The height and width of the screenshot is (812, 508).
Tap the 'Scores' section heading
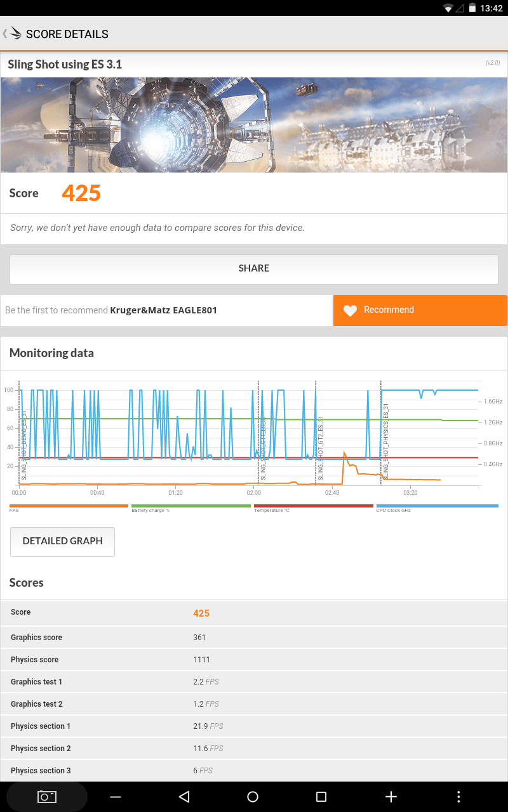point(27,582)
